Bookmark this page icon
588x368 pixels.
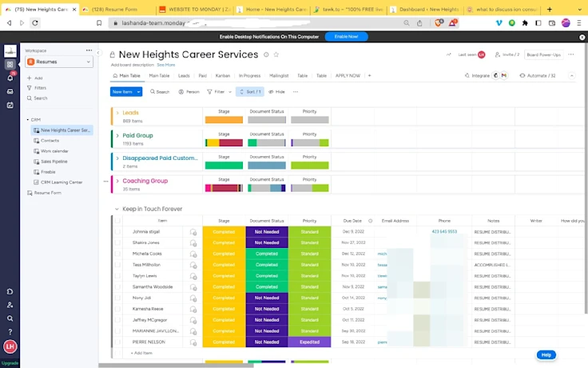(99, 23)
